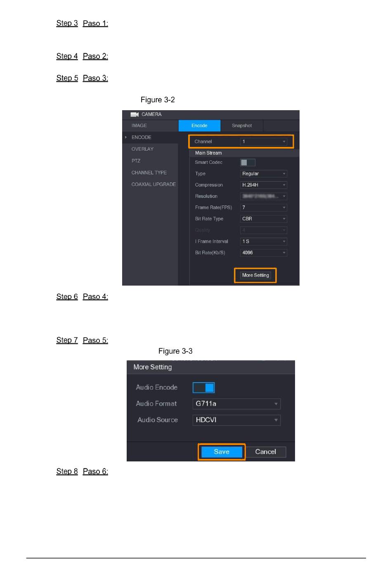The height and width of the screenshot is (565, 392).
Task: Save the More Setting dialog
Action: 222,452
